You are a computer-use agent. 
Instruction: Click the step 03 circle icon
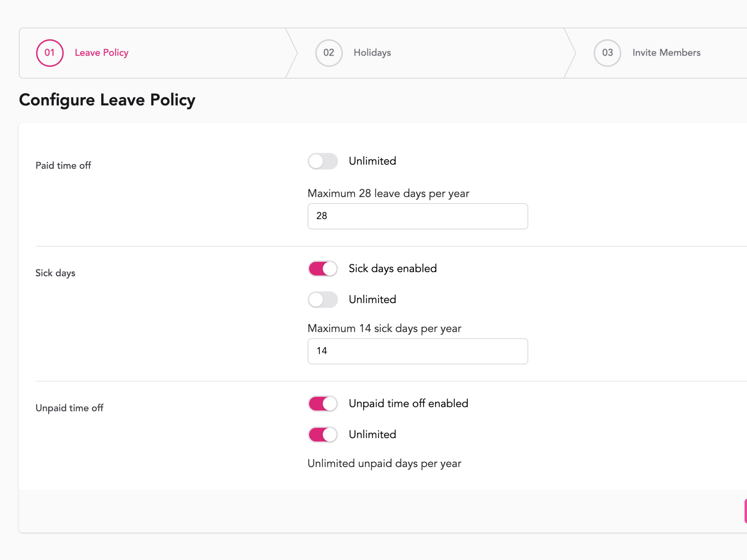(607, 53)
